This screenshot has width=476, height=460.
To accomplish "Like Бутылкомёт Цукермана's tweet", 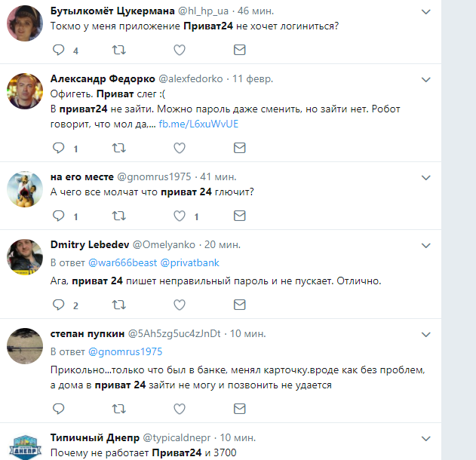I will click(180, 51).
